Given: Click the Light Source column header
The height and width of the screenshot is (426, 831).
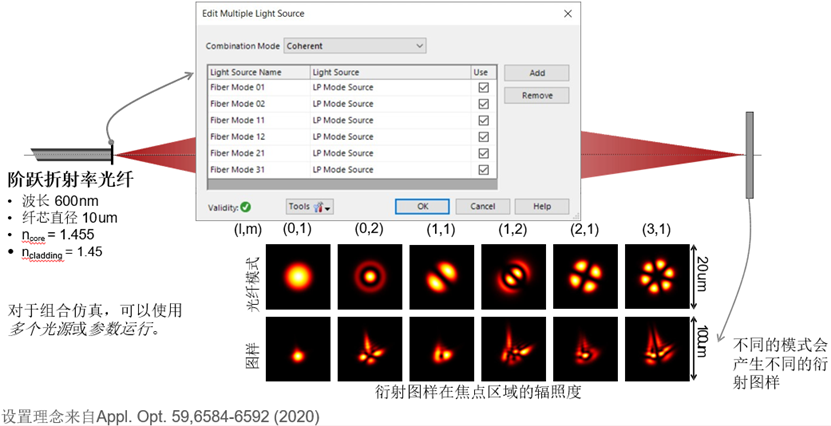Looking at the screenshot, I should coord(390,72).
